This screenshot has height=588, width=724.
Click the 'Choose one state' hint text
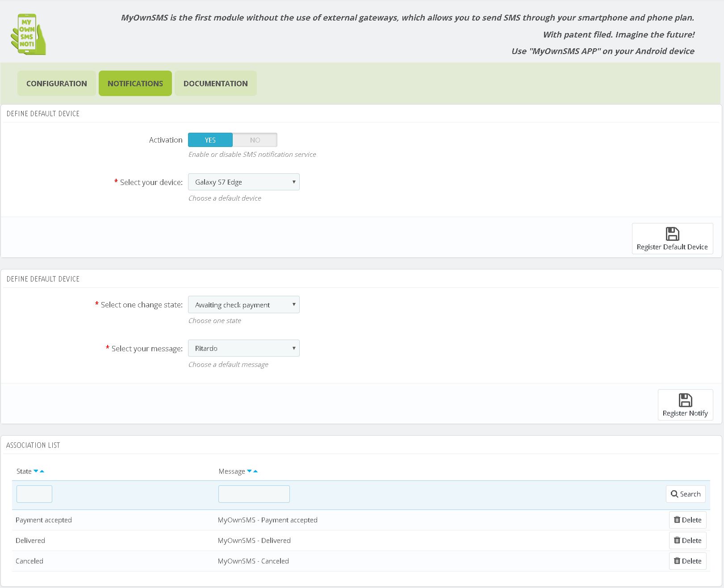(215, 320)
